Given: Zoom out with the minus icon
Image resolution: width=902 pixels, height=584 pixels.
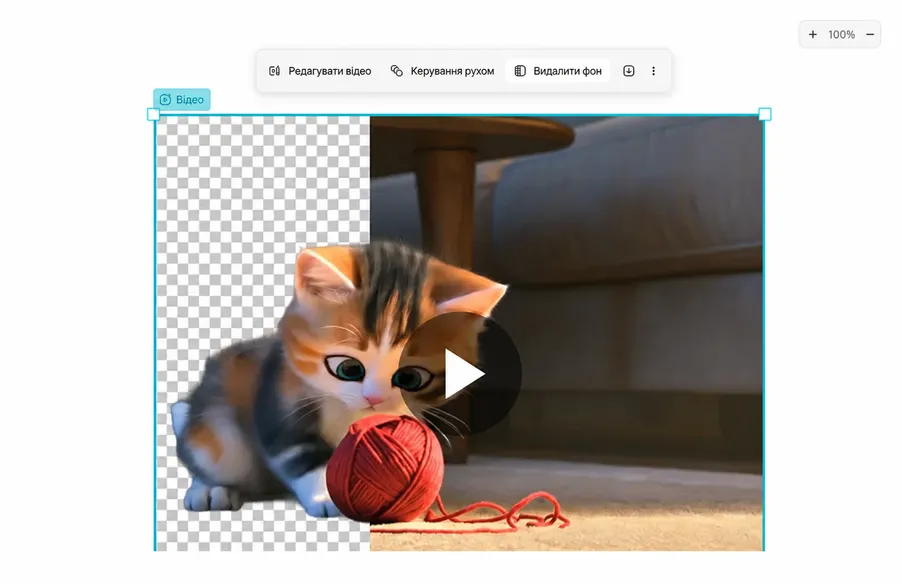Looking at the screenshot, I should point(870,35).
